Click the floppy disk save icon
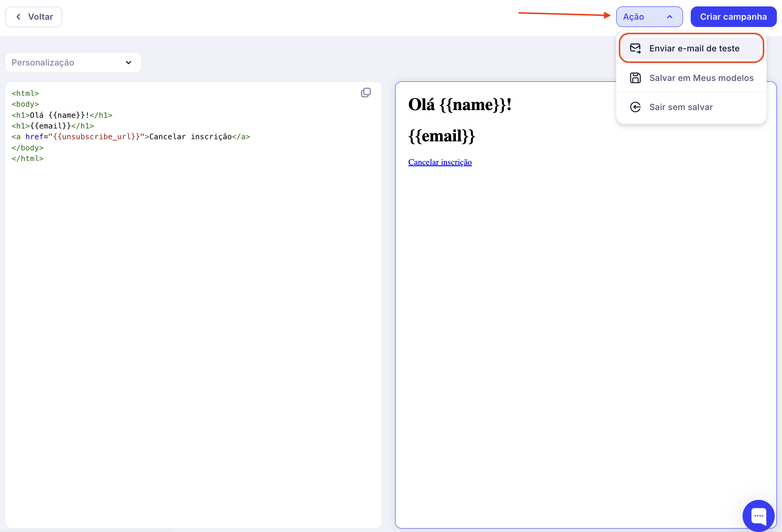The image size is (782, 532). [x=635, y=78]
